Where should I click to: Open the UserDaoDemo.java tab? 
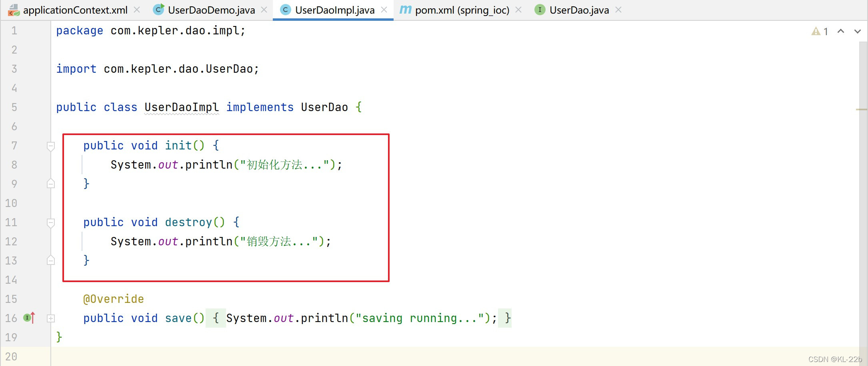(211, 10)
